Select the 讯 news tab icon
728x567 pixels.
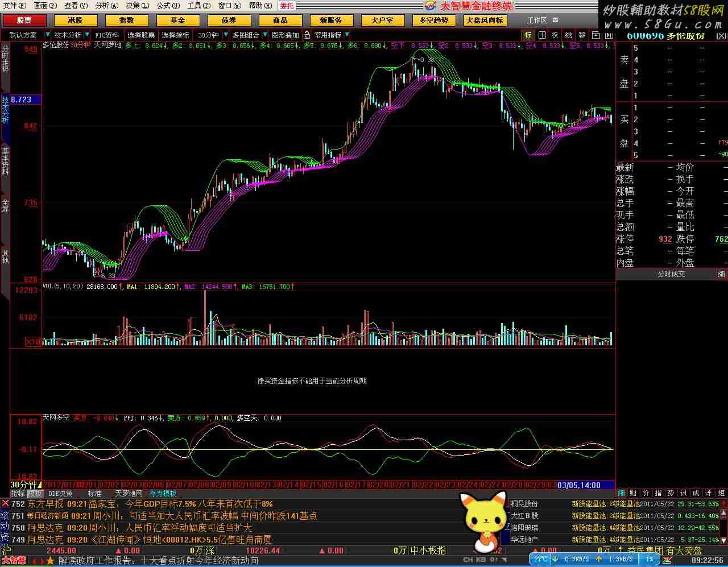(x=683, y=493)
